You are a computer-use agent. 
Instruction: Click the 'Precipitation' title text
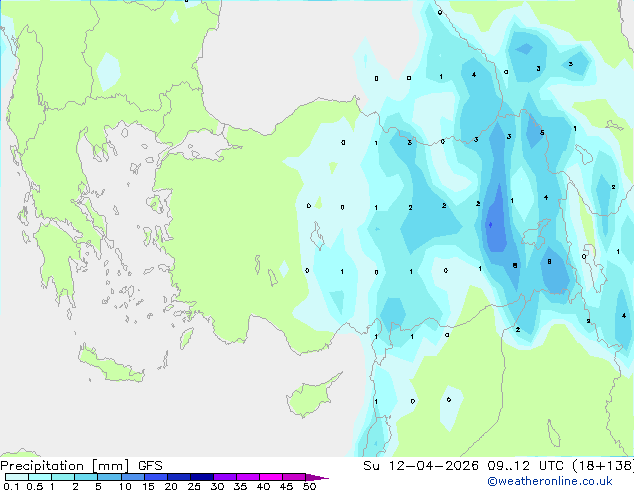tap(42, 466)
